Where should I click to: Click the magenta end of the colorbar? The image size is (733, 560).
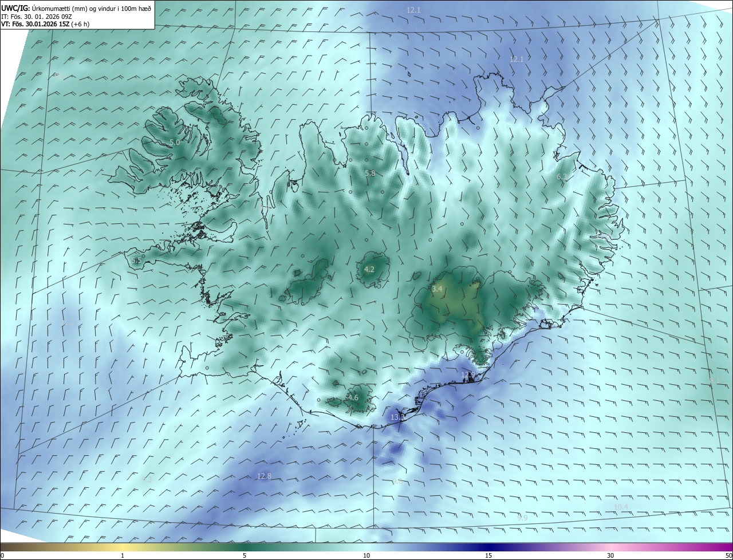pos(723,547)
